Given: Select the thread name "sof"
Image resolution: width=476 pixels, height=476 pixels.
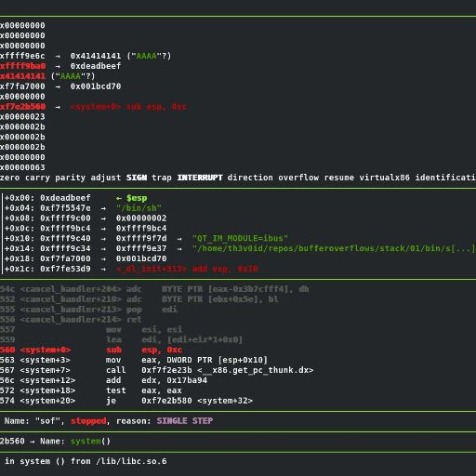Looking at the screenshot, I should (x=47, y=421).
